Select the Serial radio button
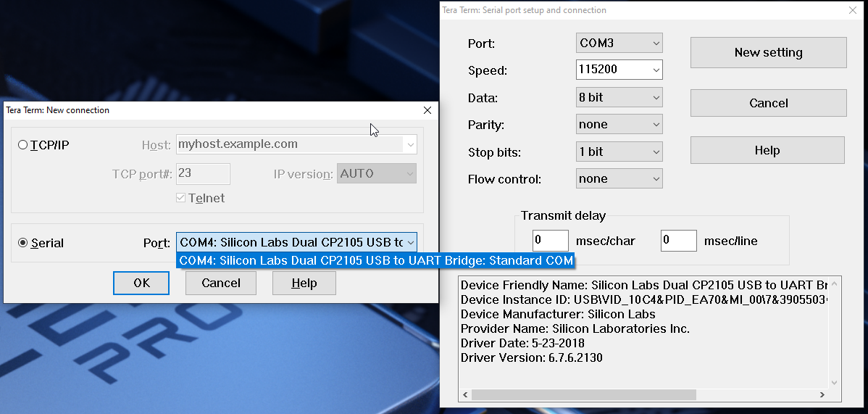The height and width of the screenshot is (414, 868). pyautogui.click(x=23, y=243)
